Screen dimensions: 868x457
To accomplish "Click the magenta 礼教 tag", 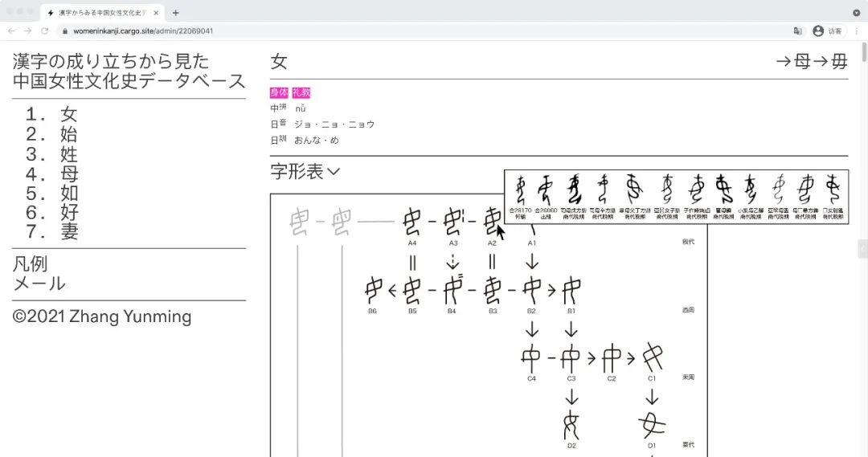I will pyautogui.click(x=301, y=92).
